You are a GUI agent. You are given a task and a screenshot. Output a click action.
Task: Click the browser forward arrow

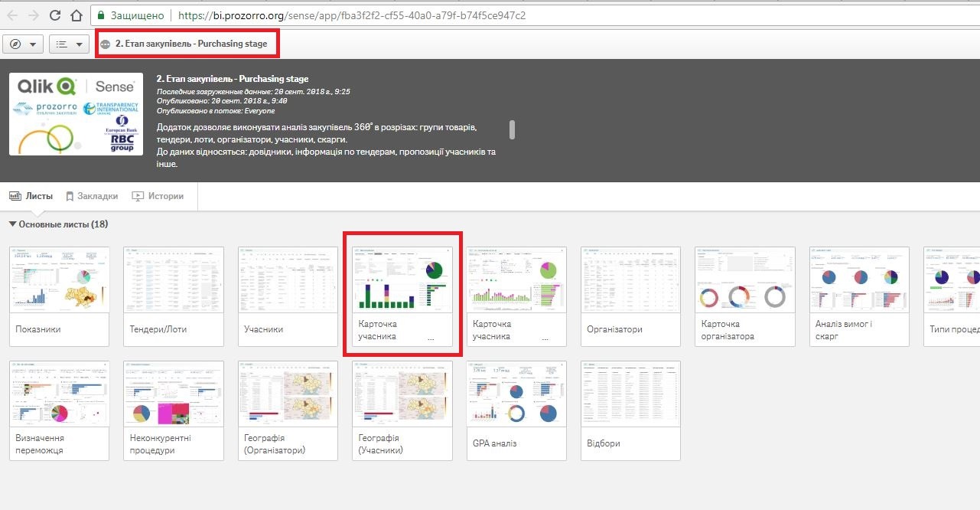click(x=33, y=15)
